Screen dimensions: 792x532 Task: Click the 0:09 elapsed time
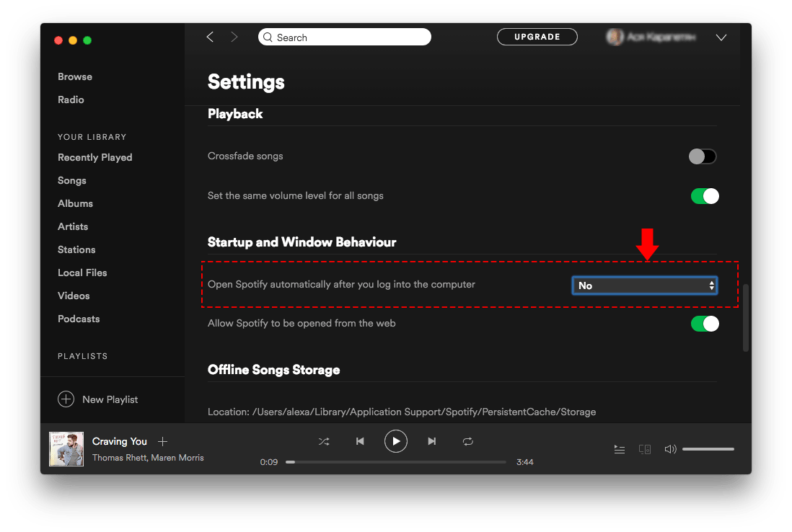pyautogui.click(x=269, y=462)
